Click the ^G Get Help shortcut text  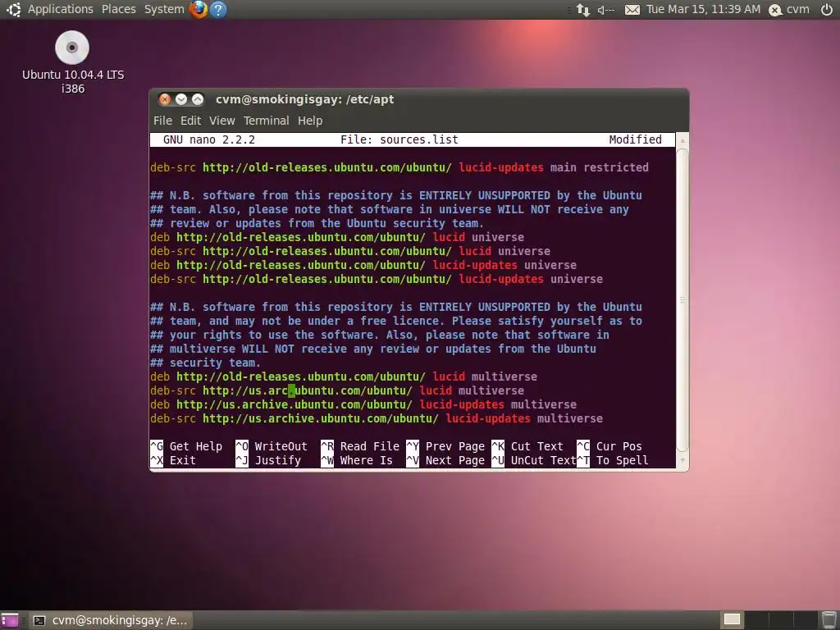[186, 446]
